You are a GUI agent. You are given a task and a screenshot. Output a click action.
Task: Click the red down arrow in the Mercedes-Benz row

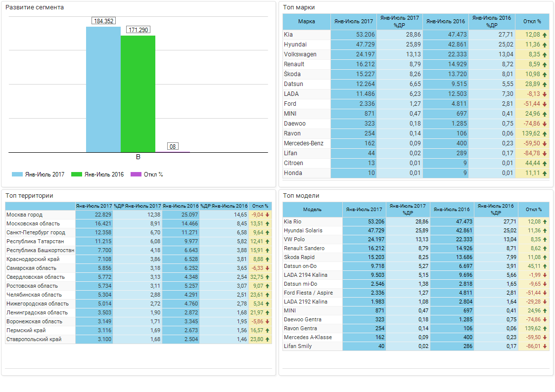[x=545, y=144]
